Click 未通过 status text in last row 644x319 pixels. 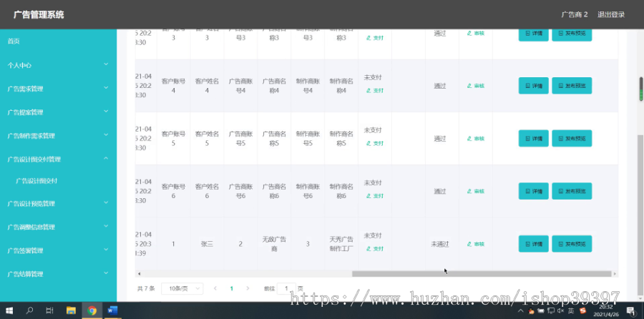pos(440,244)
